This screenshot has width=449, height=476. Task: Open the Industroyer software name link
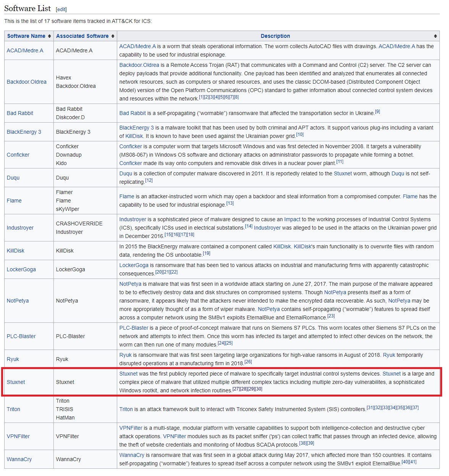20,228
